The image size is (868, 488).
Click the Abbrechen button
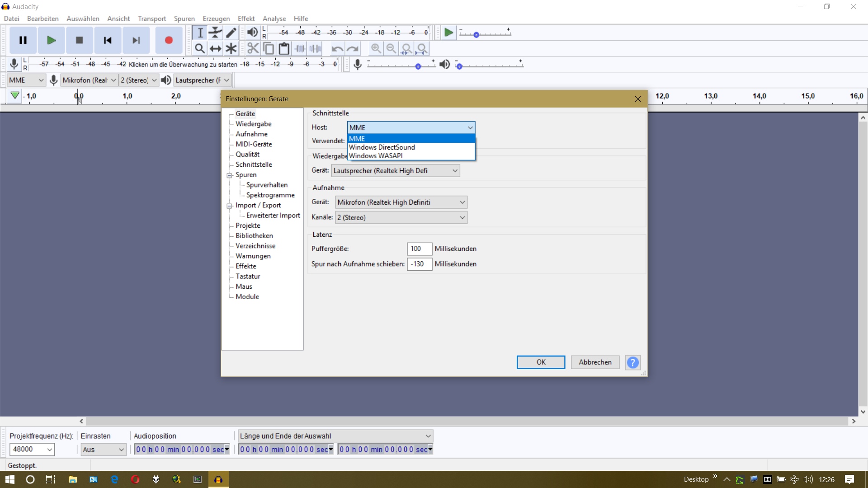click(595, 362)
